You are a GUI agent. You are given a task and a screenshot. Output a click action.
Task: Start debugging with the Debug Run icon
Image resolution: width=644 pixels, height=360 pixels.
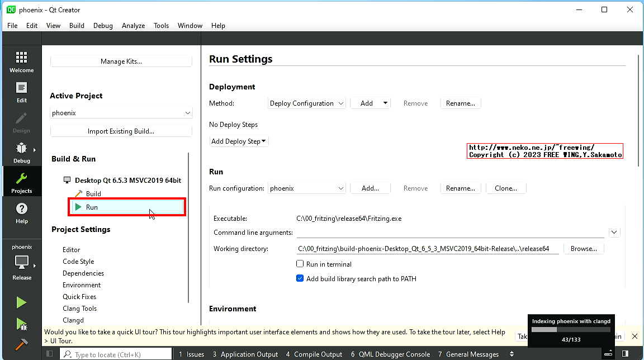21,324
